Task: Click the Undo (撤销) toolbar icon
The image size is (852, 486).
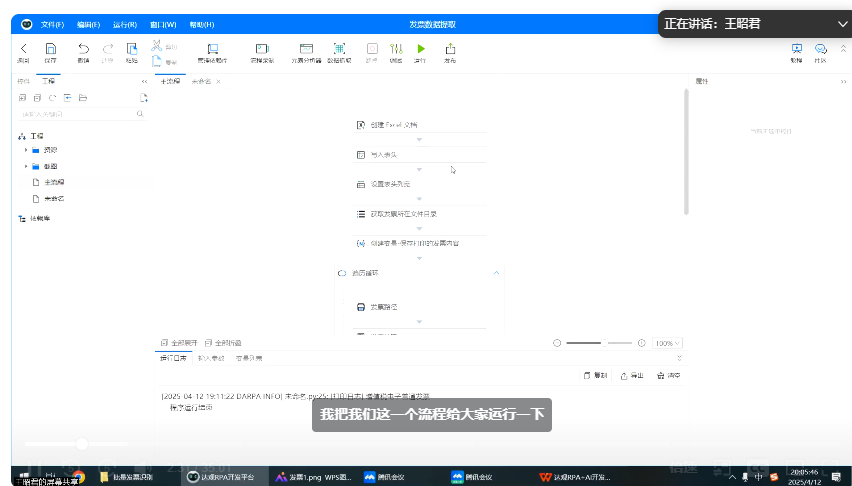Action: tap(83, 50)
